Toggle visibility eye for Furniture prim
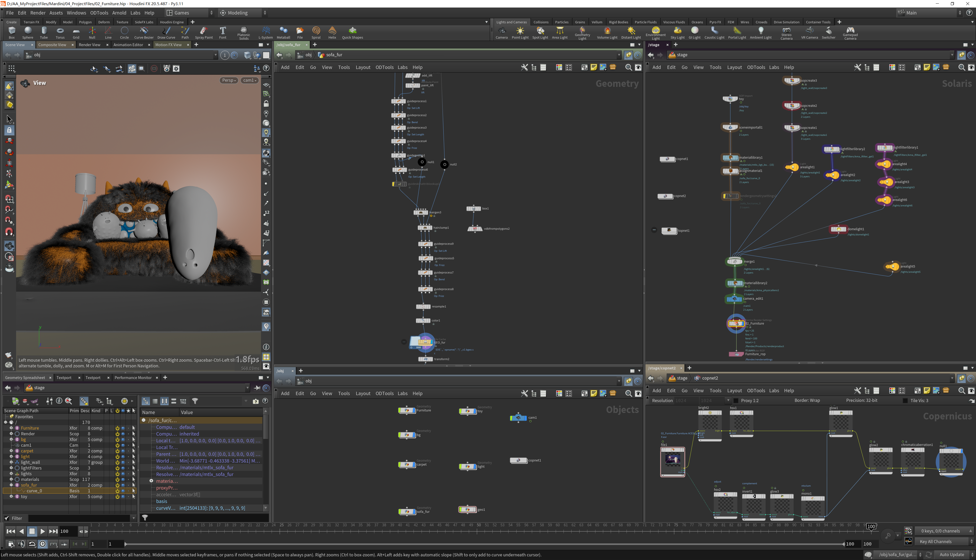 [x=123, y=428]
